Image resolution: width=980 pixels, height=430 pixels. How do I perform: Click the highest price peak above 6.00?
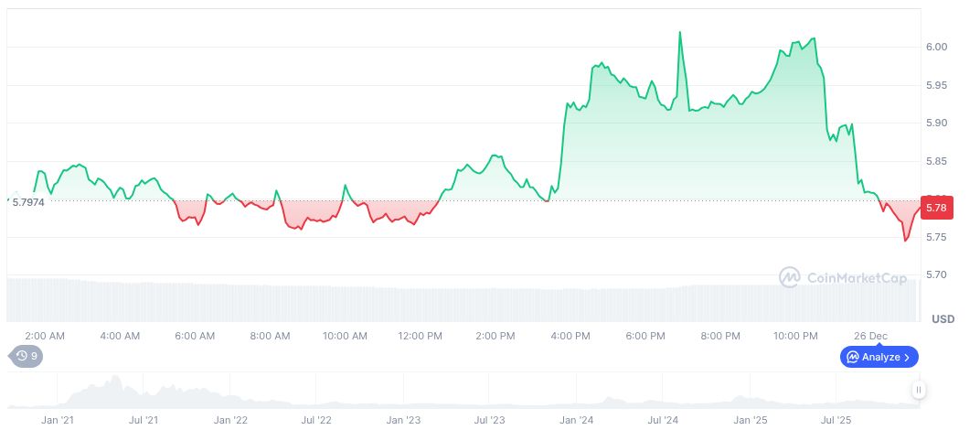[679, 32]
